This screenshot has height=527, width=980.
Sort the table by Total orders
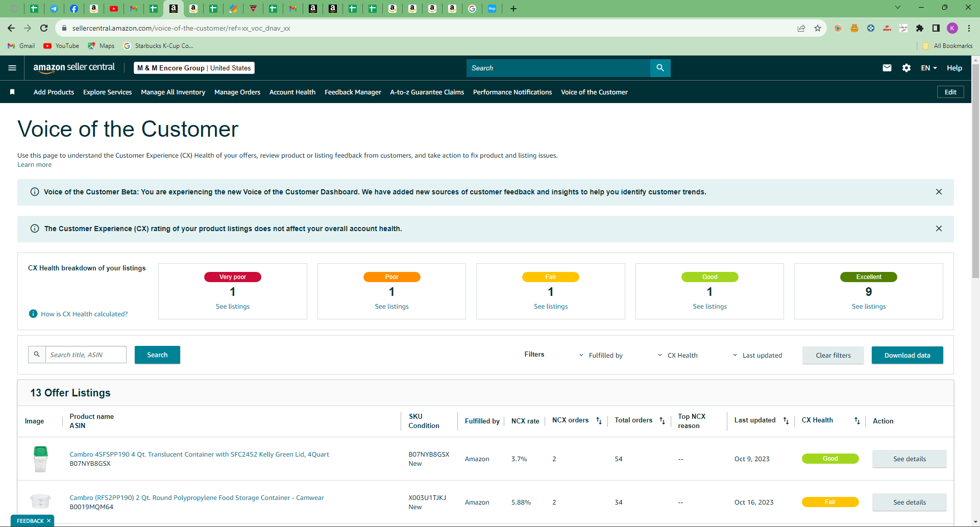(x=662, y=421)
